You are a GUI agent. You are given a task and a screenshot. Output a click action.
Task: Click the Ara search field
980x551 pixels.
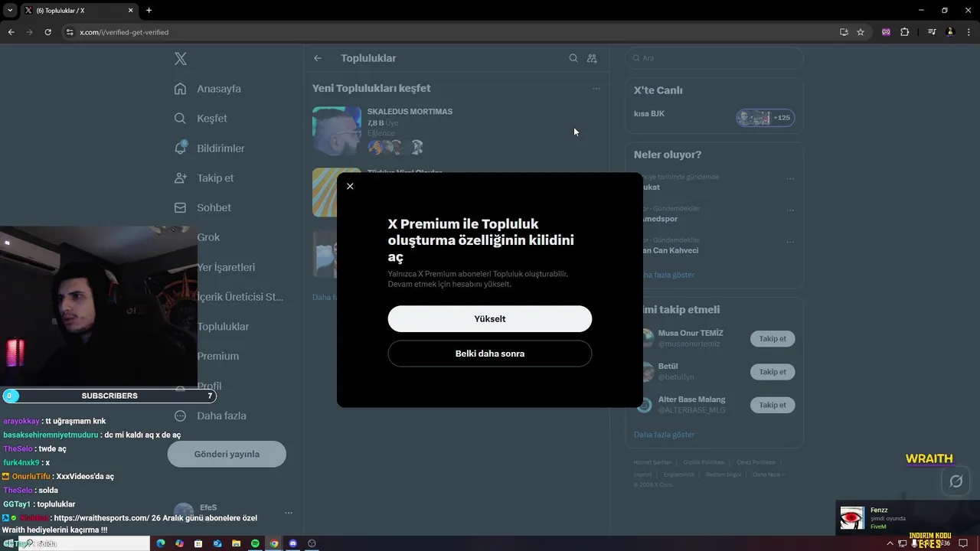714,58
